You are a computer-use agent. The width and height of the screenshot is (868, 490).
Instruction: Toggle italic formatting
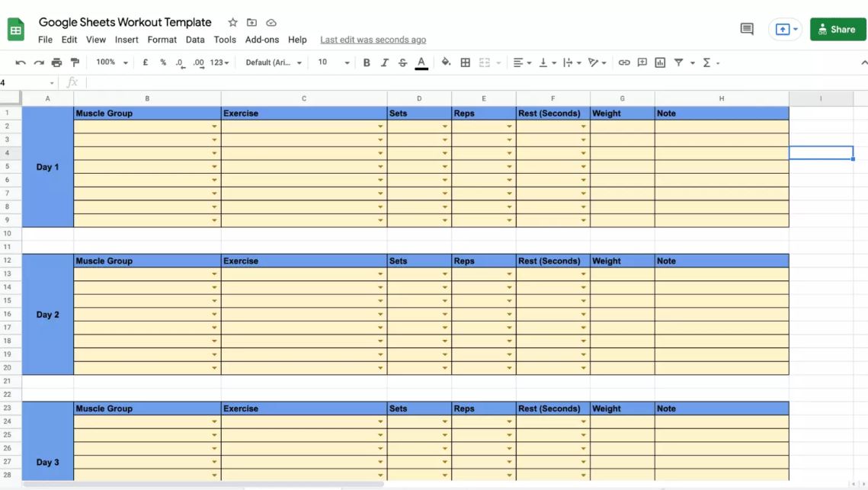coord(384,62)
